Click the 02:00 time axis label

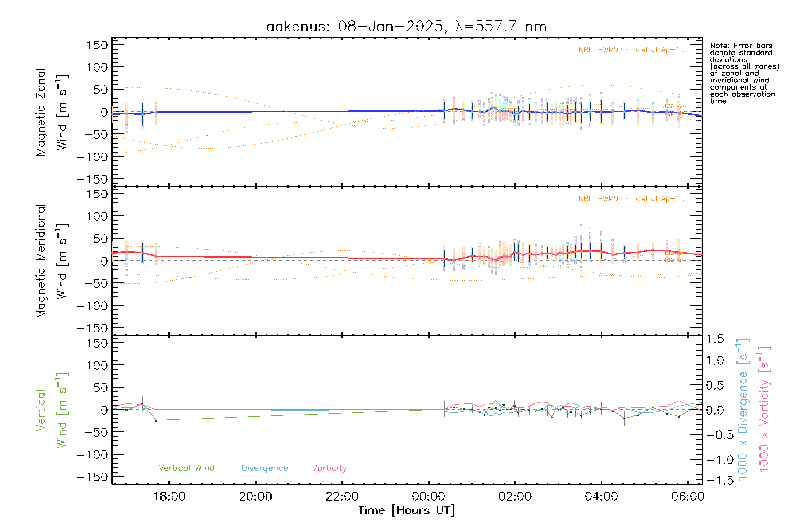click(515, 497)
